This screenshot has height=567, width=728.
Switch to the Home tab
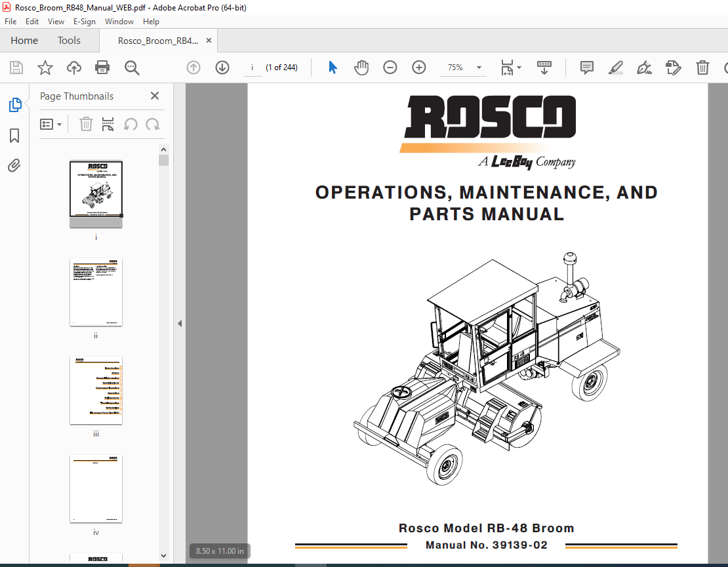click(x=24, y=41)
